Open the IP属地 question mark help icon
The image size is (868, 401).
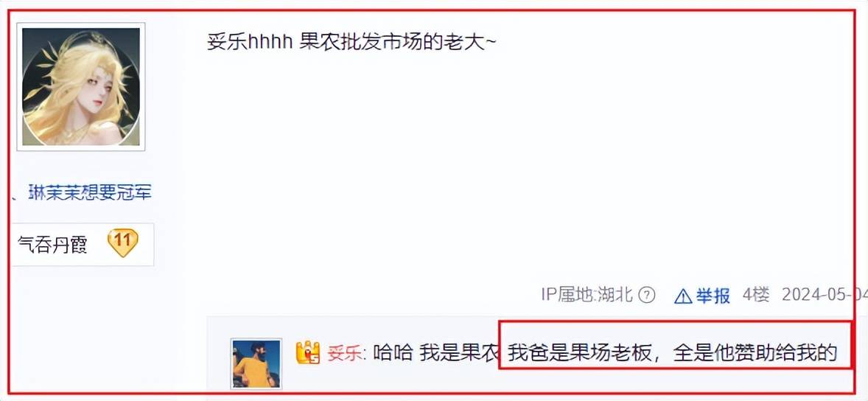click(646, 296)
